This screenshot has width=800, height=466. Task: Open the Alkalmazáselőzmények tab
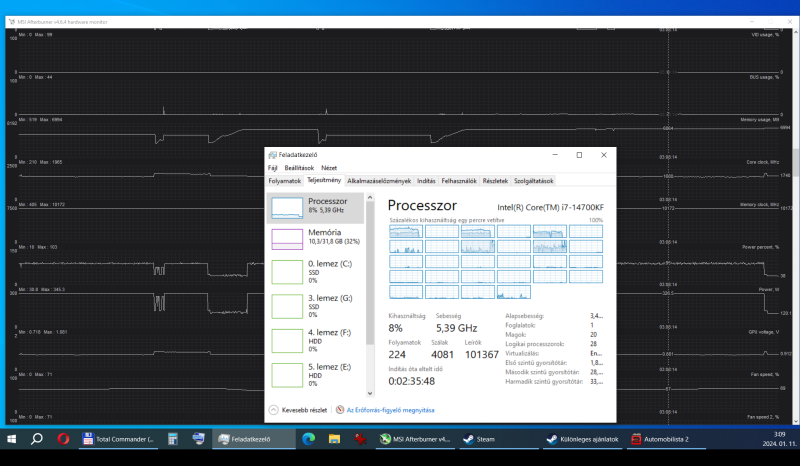point(379,181)
